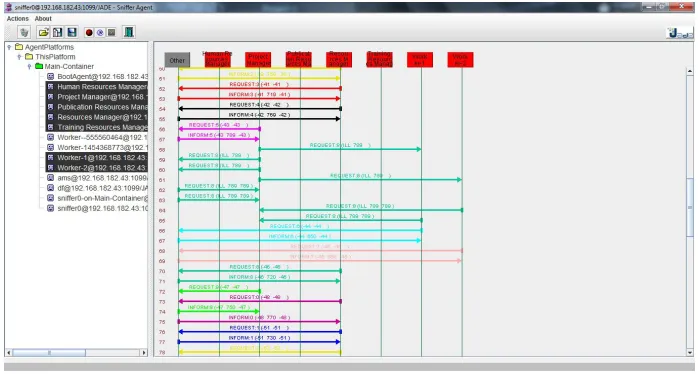Viewport: 698px width, 374px height.
Task: Click the canvas scrollbar down arrow
Action: pos(690,353)
